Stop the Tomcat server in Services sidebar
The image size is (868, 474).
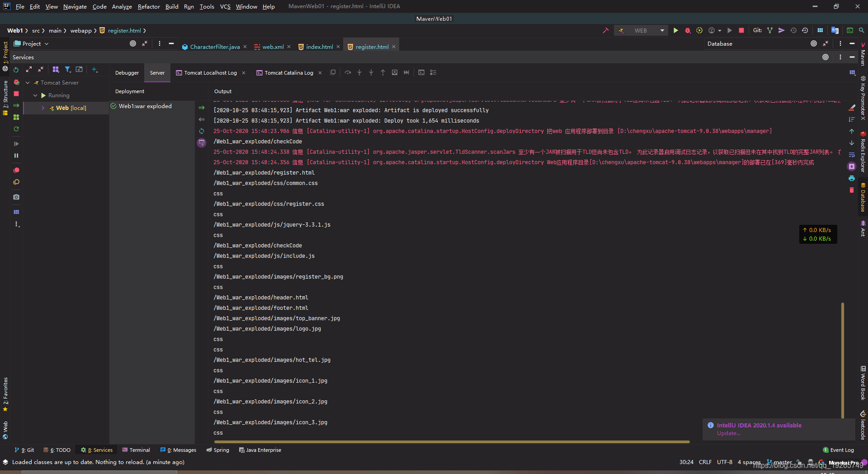click(16, 94)
